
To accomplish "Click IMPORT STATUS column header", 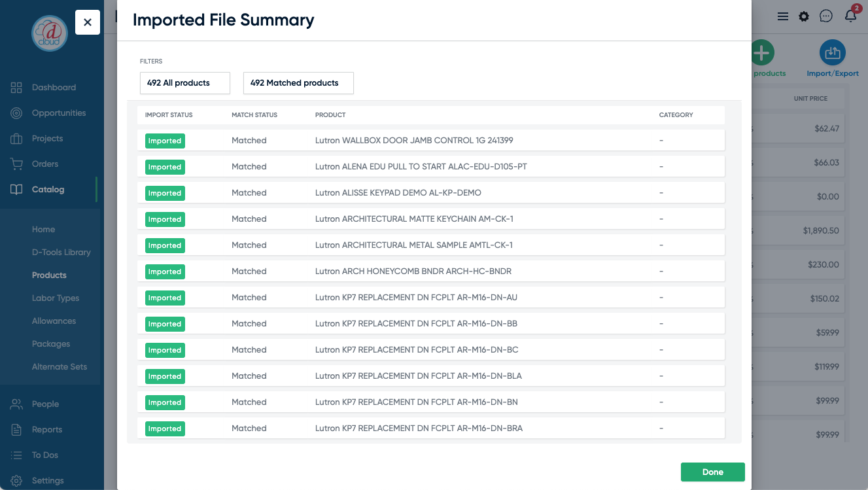I will (x=169, y=115).
